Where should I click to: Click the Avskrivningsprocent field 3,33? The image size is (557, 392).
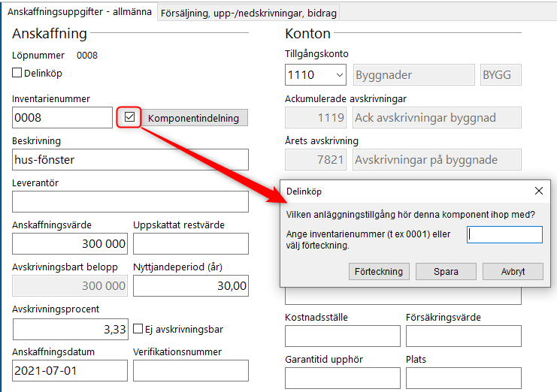click(71, 329)
